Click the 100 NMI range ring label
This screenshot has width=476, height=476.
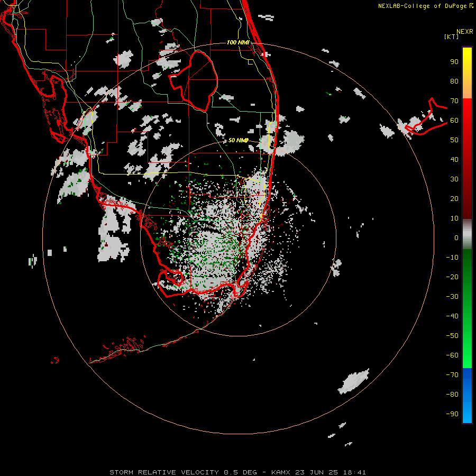(x=238, y=42)
